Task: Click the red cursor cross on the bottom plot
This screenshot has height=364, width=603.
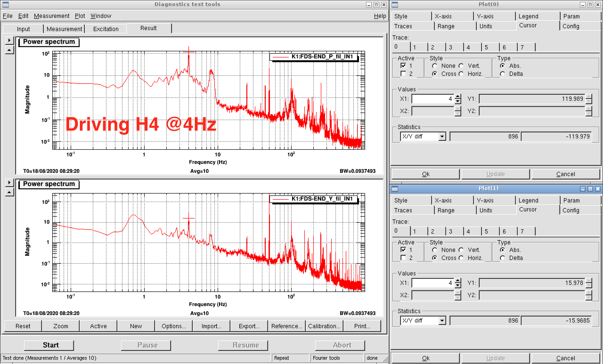Action: (189, 218)
